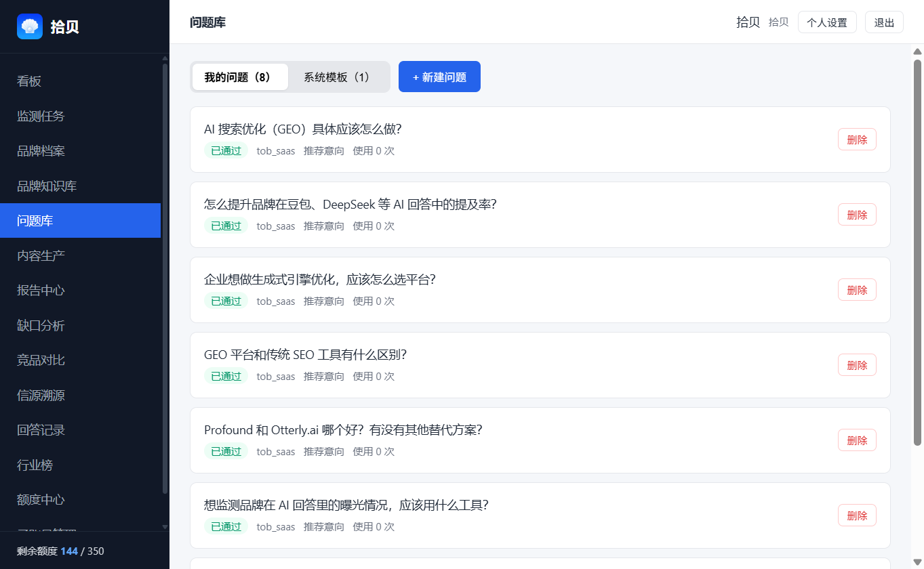The width and height of the screenshot is (924, 569).
Task: Click 'GEO 平台和传统 SEO 工具有什么区别?'
Action: click(305, 355)
